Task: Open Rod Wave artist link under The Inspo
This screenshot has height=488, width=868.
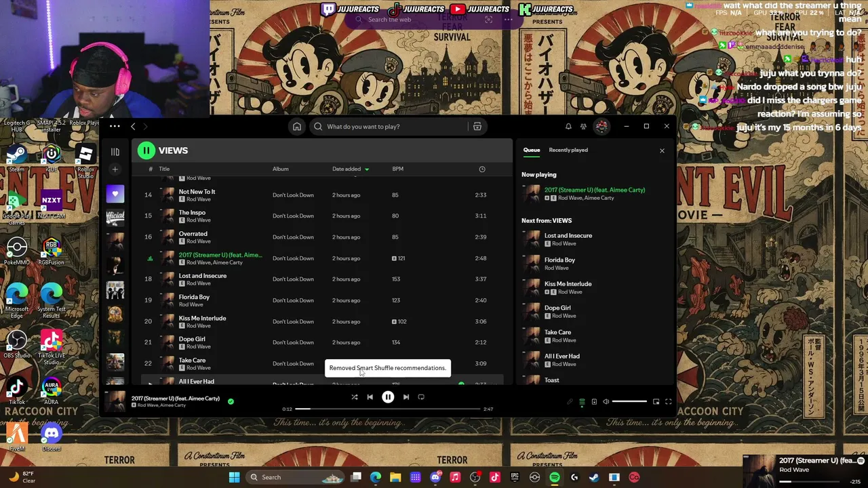Action: coord(198,220)
